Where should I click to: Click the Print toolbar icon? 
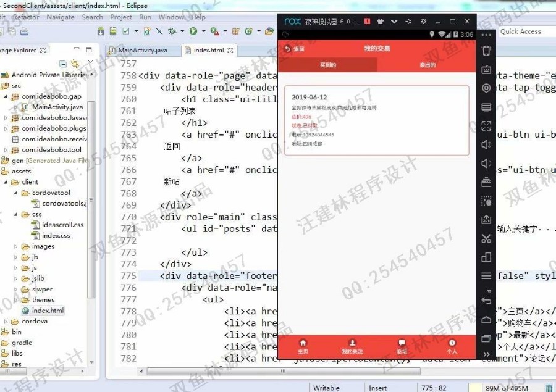pos(24,31)
